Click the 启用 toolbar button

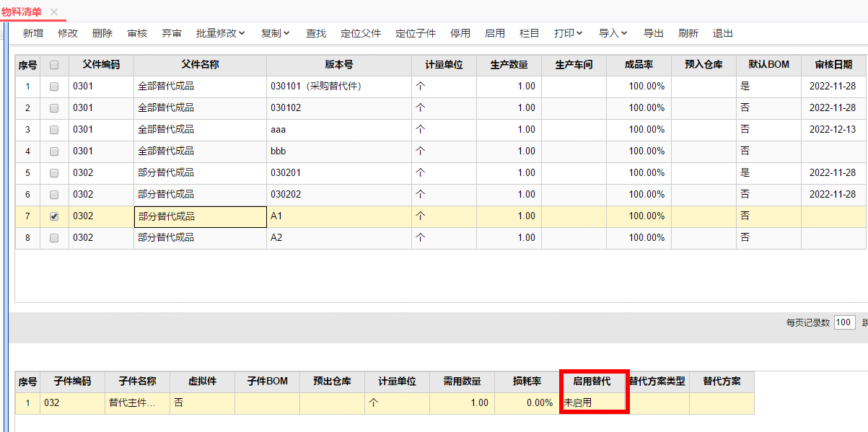(495, 33)
